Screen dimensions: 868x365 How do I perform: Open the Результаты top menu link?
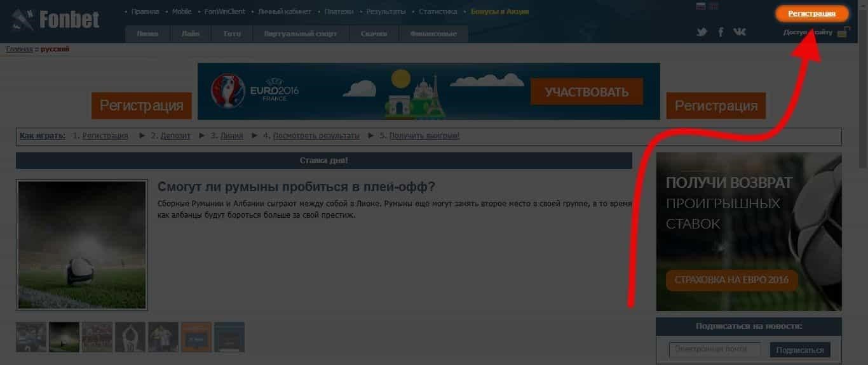point(386,11)
